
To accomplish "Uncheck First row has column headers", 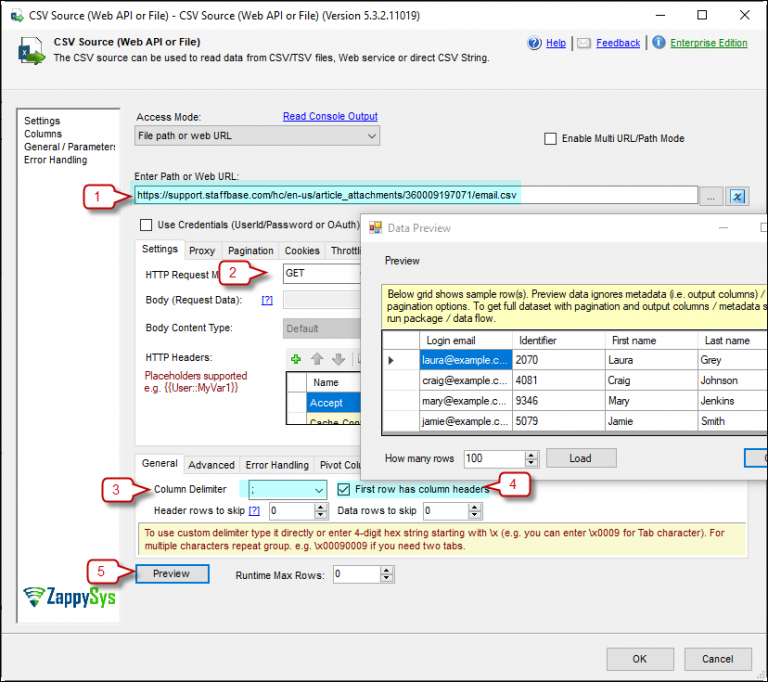I will [x=344, y=490].
